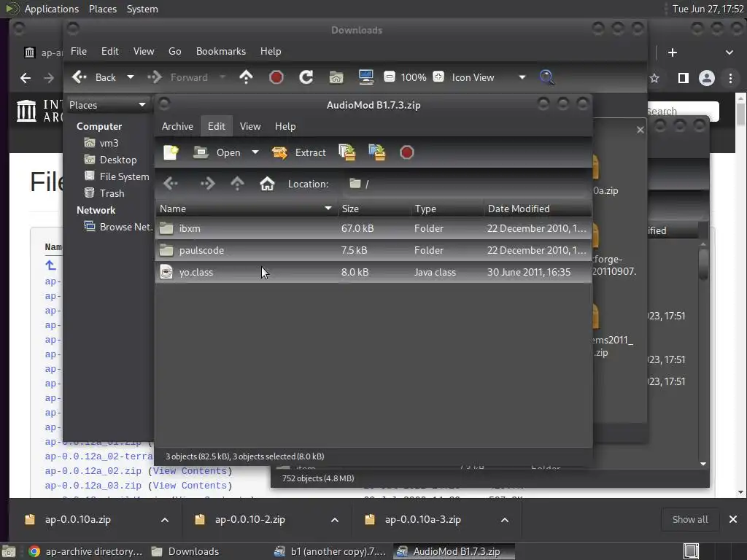Expand options for ap-0.0.10a-3.zip download
The height and width of the screenshot is (560, 747).
[505, 520]
